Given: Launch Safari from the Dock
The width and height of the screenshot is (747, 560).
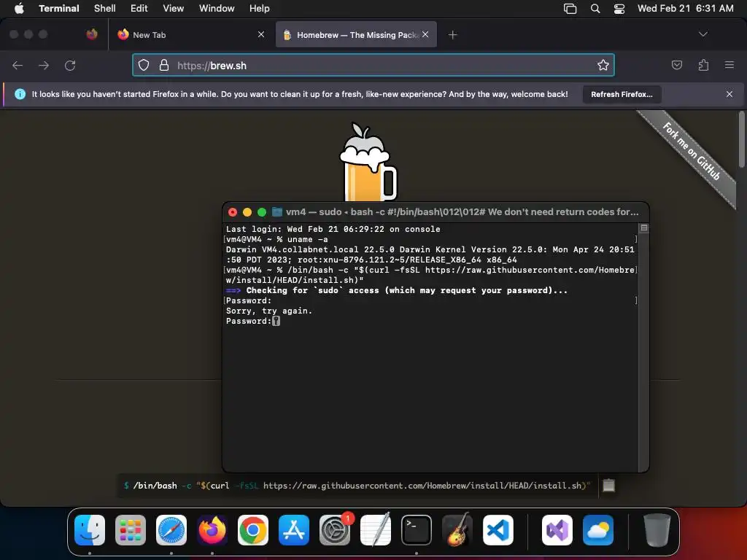Looking at the screenshot, I should [x=171, y=530].
